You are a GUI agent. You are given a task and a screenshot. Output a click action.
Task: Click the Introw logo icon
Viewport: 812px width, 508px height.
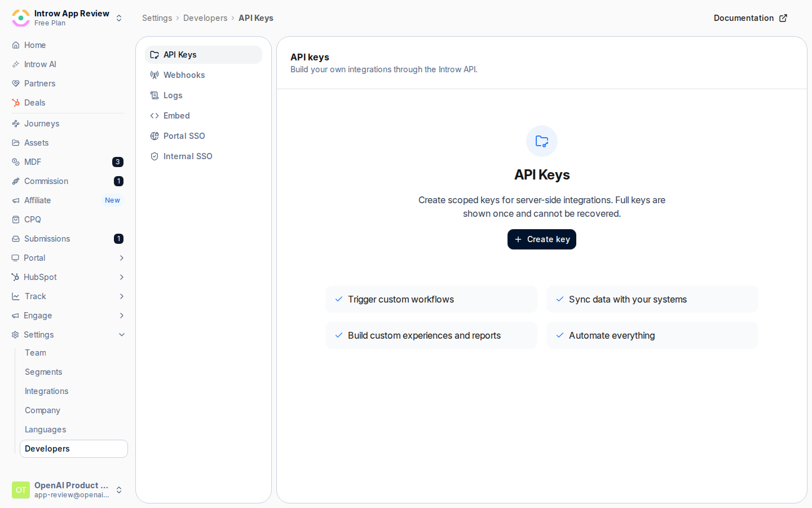(21, 18)
